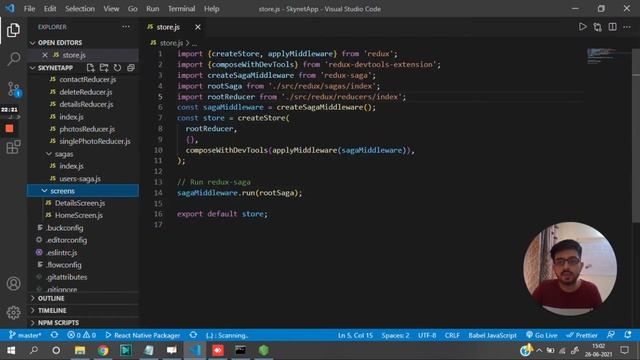Close the store.js editor tab
This screenshot has width=640, height=360.
tap(198, 27)
